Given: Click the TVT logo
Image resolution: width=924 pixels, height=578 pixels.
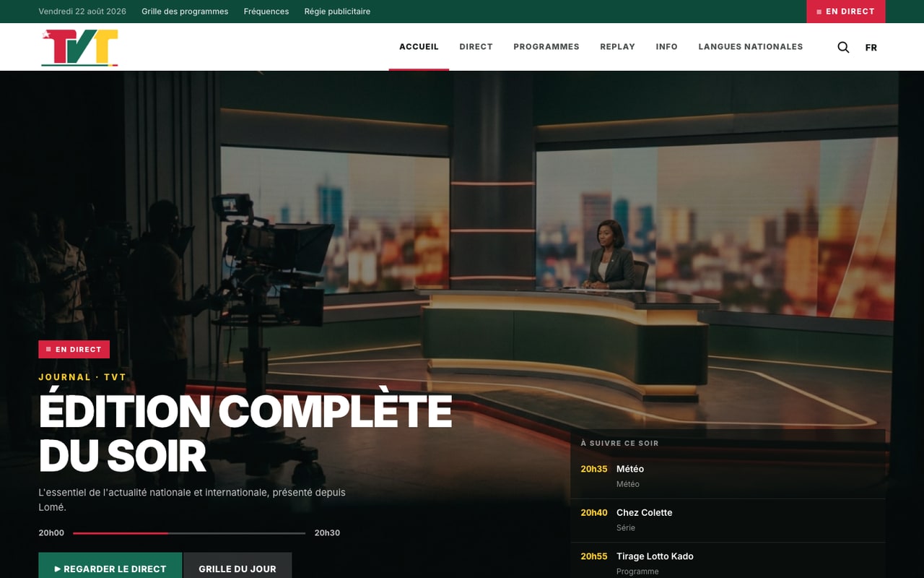Looking at the screenshot, I should 79,48.
